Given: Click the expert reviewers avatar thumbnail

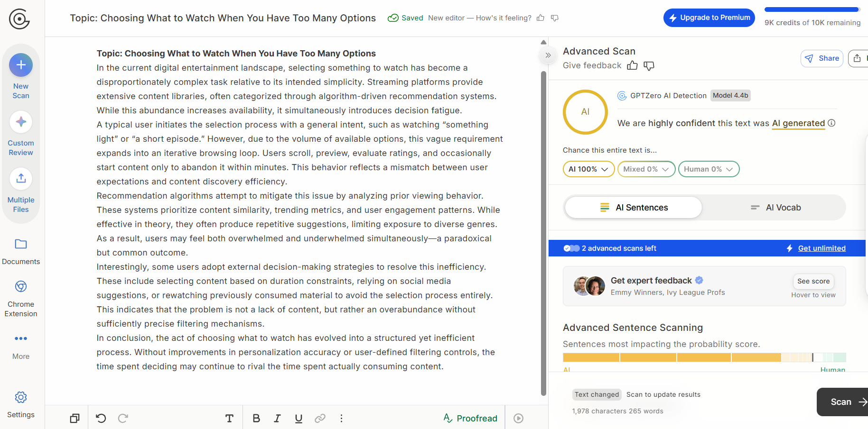Looking at the screenshot, I should coord(589,286).
